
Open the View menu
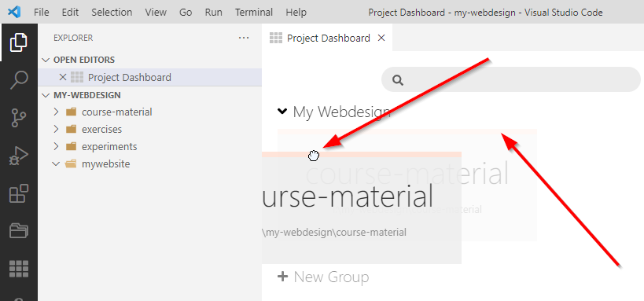(x=156, y=13)
